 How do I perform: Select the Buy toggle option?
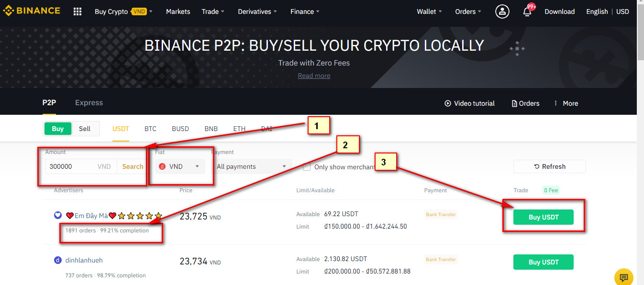pos(57,129)
